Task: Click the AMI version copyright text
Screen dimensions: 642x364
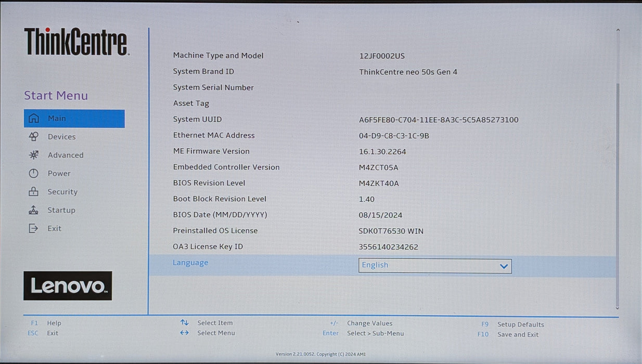Action: coord(320,354)
